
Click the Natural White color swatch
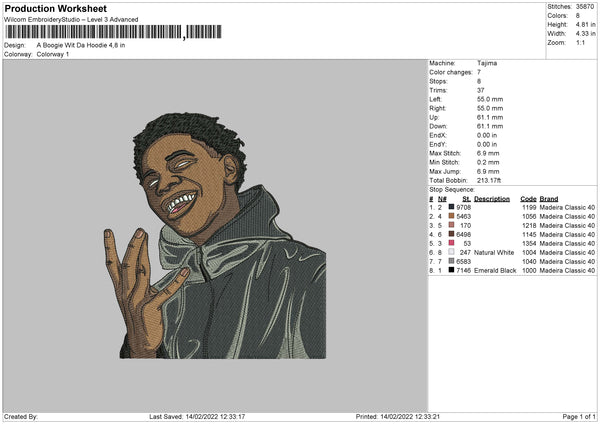pyautogui.click(x=451, y=252)
